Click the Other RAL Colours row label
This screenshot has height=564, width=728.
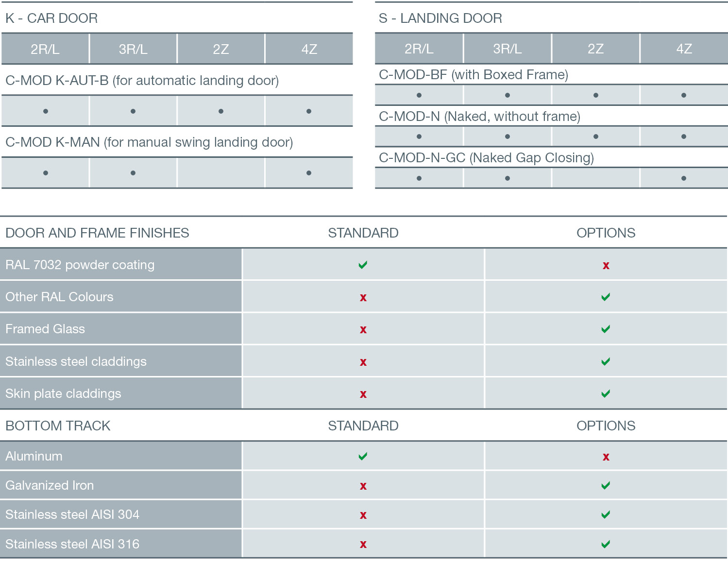59,297
